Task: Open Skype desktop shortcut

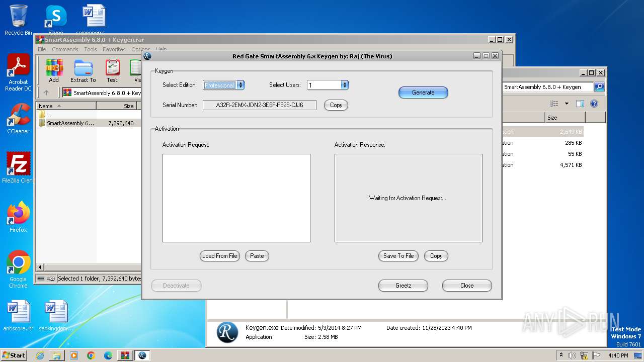Action: click(56, 20)
